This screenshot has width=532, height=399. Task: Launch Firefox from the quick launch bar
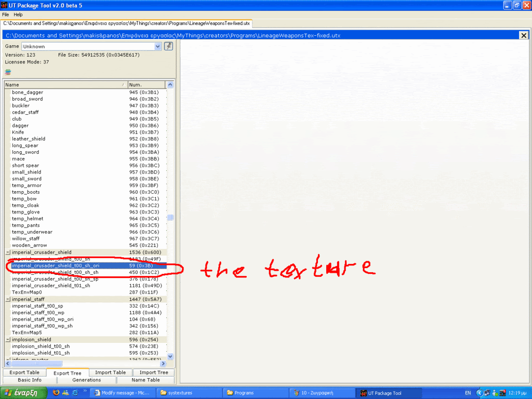tap(56, 393)
